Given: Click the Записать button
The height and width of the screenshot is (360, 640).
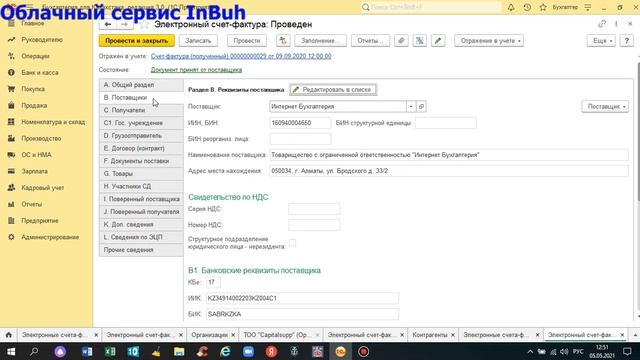Looking at the screenshot, I should tap(198, 40).
